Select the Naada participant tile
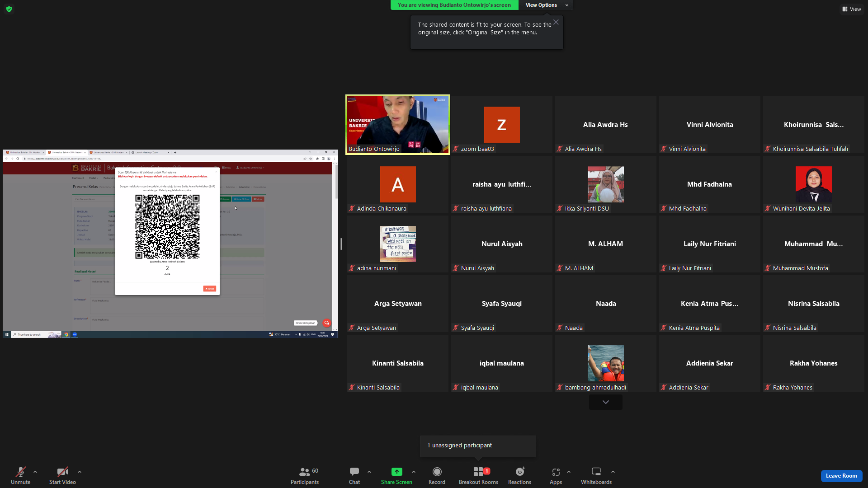 (606, 304)
